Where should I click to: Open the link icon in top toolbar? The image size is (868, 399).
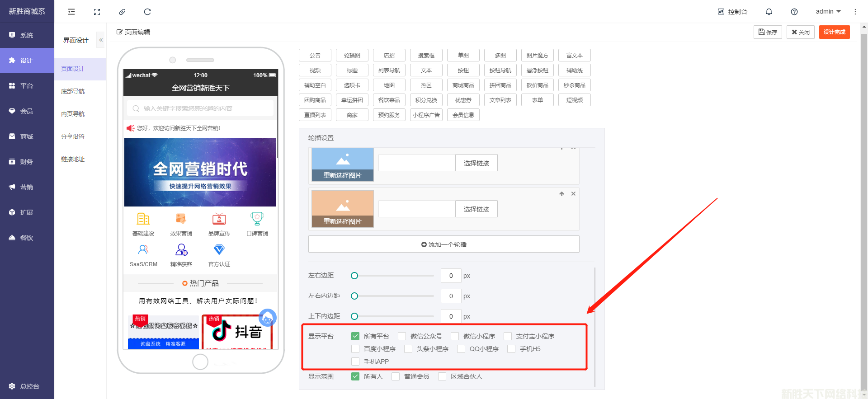[x=122, y=12]
